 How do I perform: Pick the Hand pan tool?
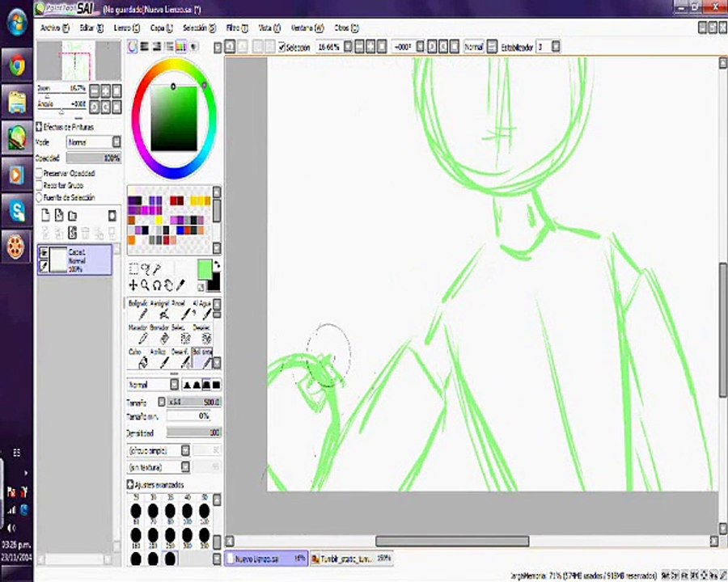point(168,285)
